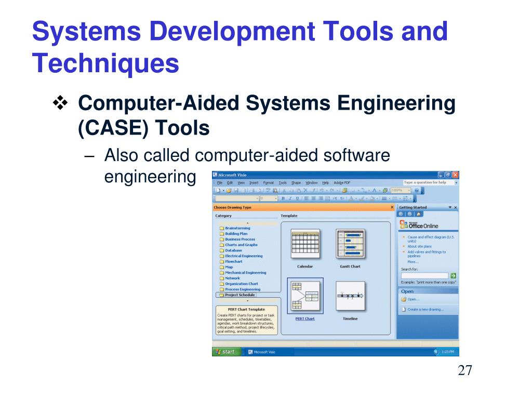Open the font size dropdown
This screenshot has width=532, height=399.
tap(275, 198)
